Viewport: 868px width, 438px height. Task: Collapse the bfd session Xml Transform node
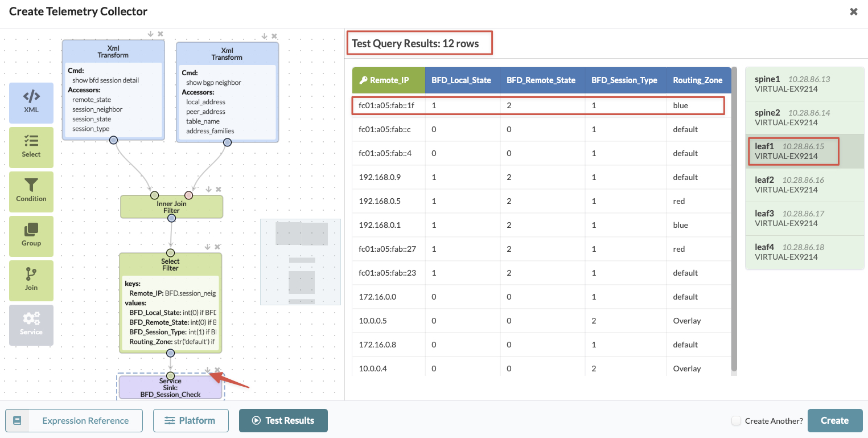pos(151,34)
